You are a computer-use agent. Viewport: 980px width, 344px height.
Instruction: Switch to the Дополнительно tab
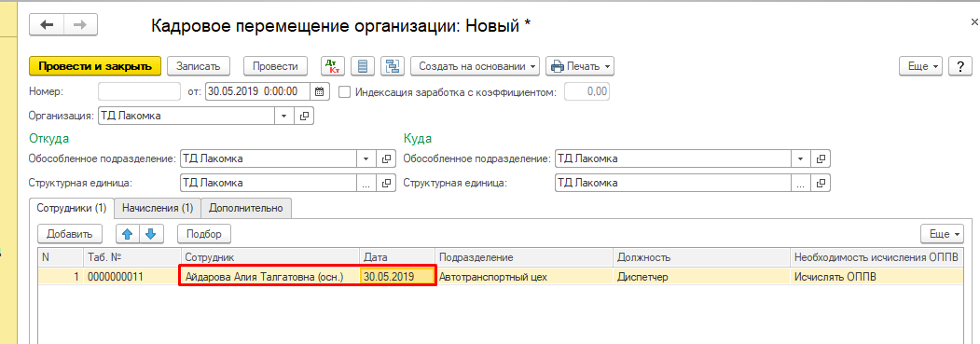tap(246, 208)
